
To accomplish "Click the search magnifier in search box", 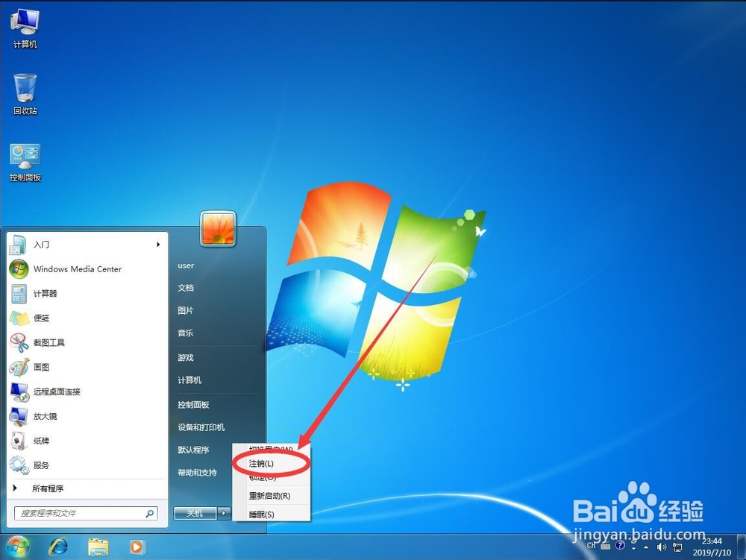I will pyautogui.click(x=149, y=514).
